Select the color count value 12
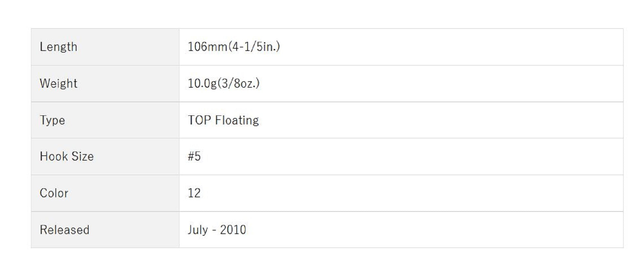 [x=194, y=193]
